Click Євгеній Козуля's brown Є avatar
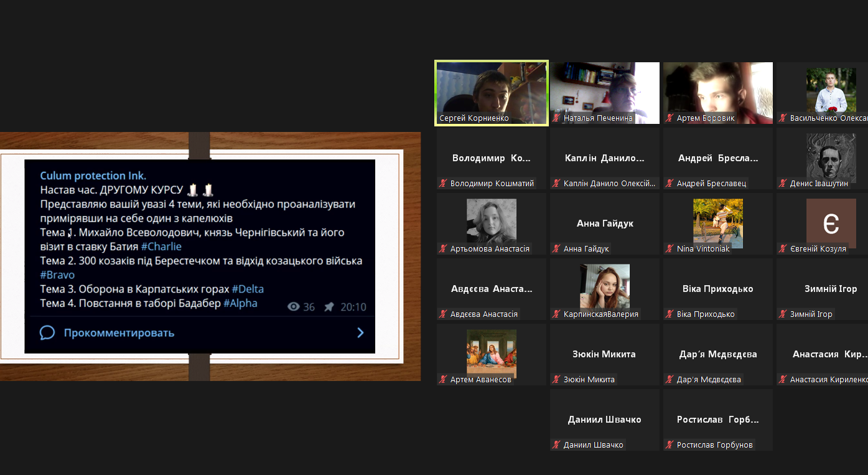The image size is (868, 475). 831,223
